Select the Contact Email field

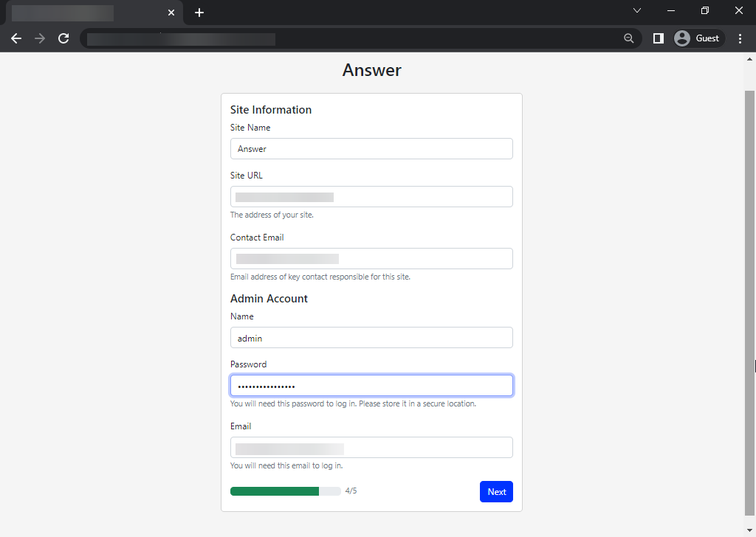tap(372, 259)
